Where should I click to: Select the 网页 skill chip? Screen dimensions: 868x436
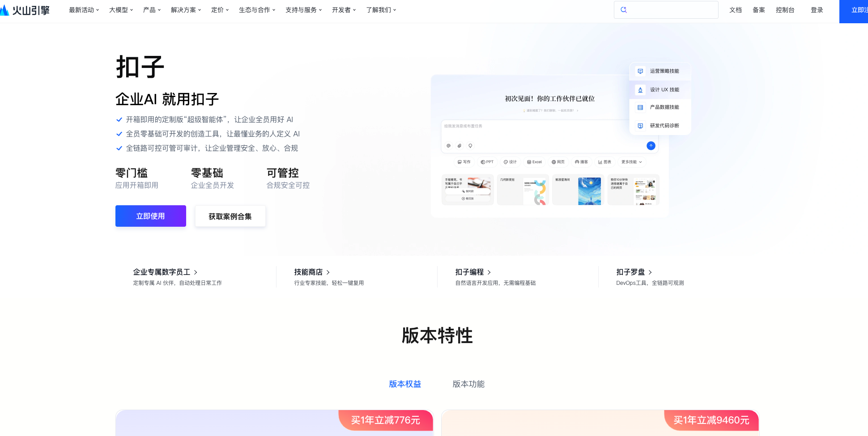[558, 162]
